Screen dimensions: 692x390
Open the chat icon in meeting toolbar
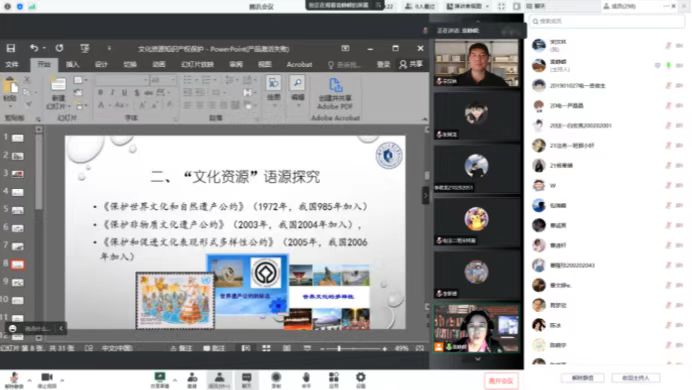click(x=246, y=379)
